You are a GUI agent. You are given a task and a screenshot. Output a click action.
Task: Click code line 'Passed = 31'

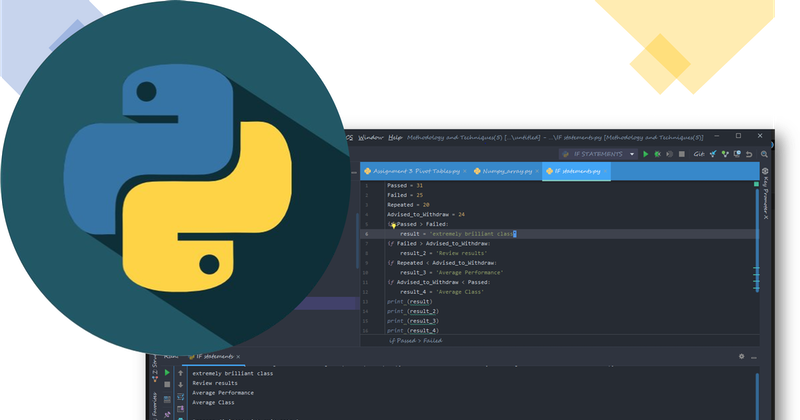(x=405, y=186)
